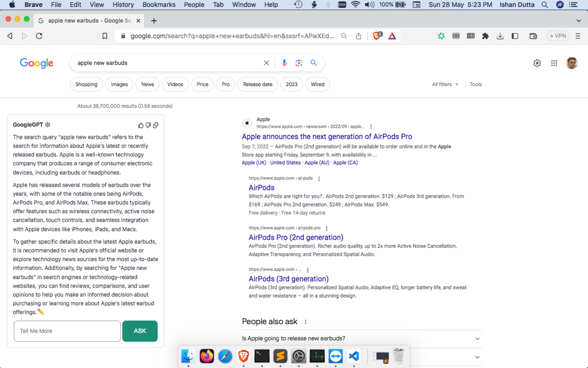The width and height of the screenshot is (588, 368).
Task: Enable the VPN toggle in the toolbar
Action: click(558, 35)
